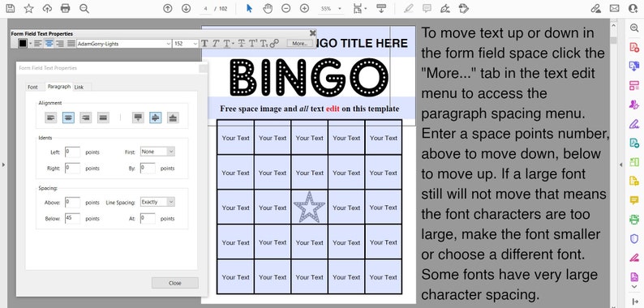Image resolution: width=644 pixels, height=308 pixels.
Task: Bookmark the file with the star icon
Action: pos(28,8)
